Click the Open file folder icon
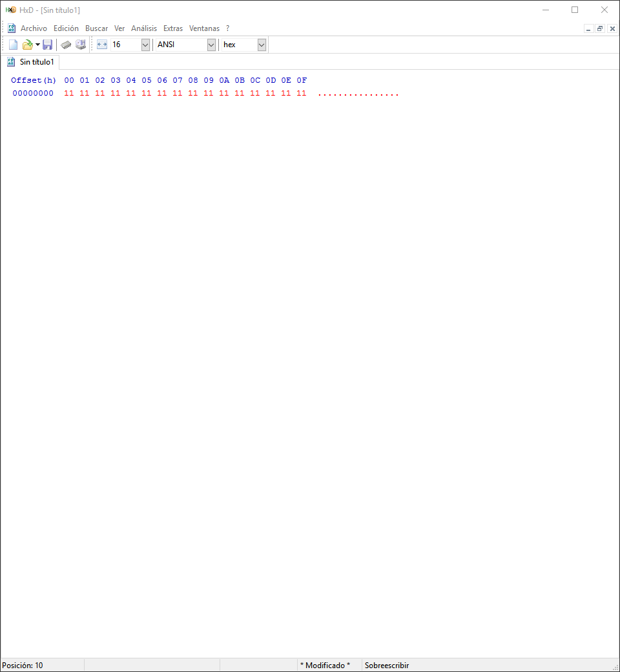This screenshot has width=620, height=672. click(x=27, y=45)
